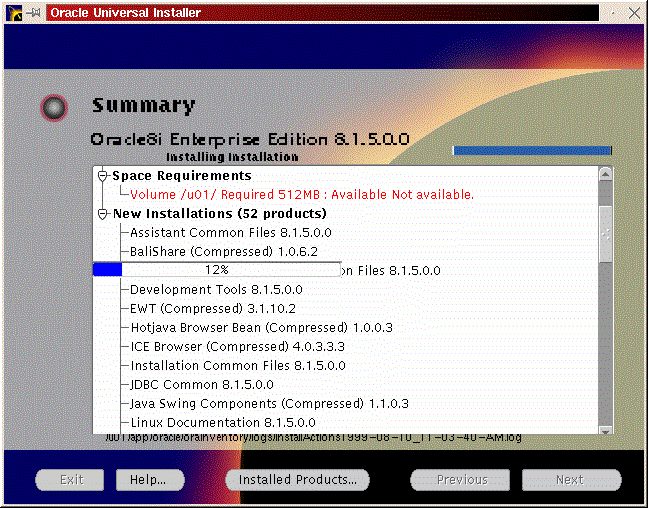This screenshot has width=648, height=508.
Task: Select the Volume /u01/ Required 512MB entry
Action: coord(301,195)
